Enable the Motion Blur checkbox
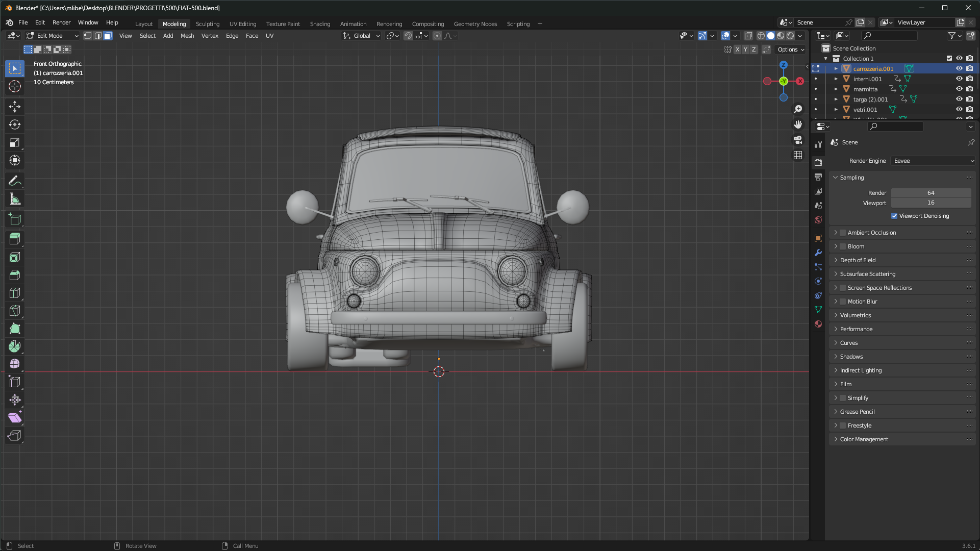The image size is (980, 551). click(843, 302)
